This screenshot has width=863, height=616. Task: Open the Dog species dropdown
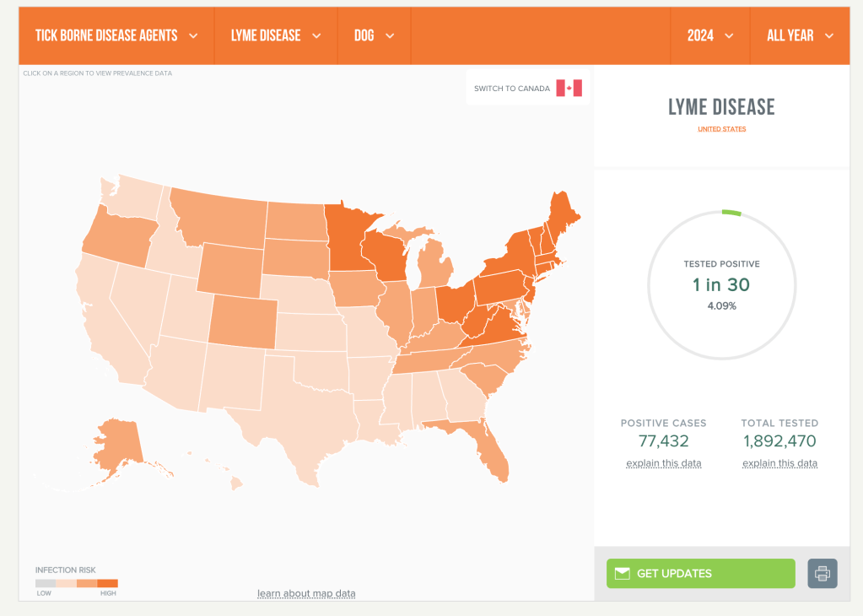click(374, 35)
